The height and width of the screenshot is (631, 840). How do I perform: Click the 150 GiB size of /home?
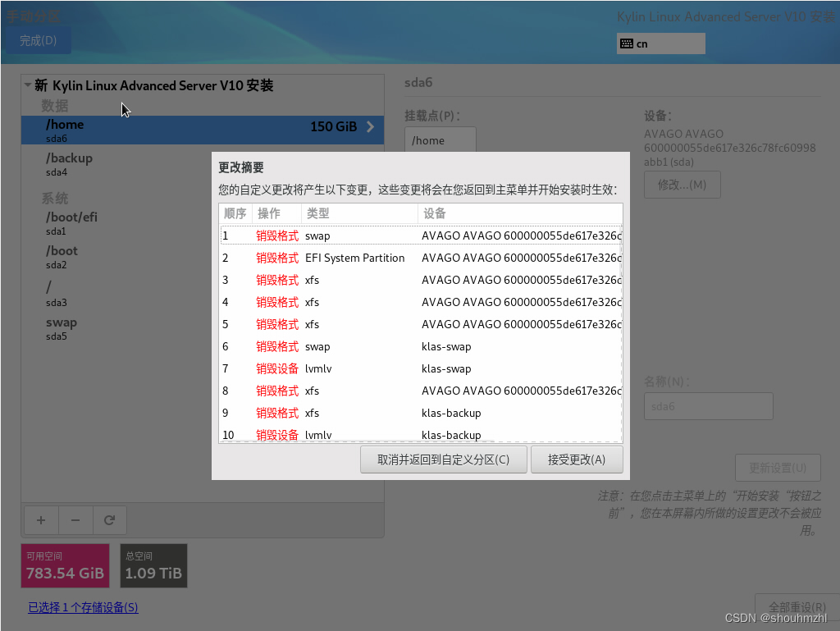click(333, 127)
